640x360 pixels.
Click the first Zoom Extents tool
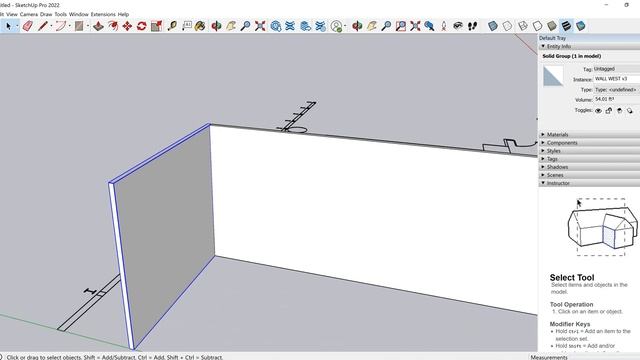[260, 26]
